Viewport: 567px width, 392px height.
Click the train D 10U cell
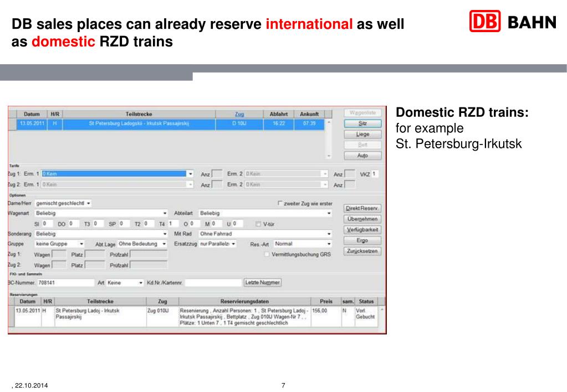click(x=239, y=123)
